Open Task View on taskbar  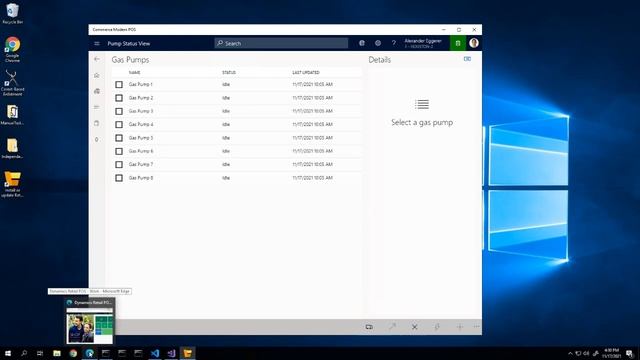[40, 353]
